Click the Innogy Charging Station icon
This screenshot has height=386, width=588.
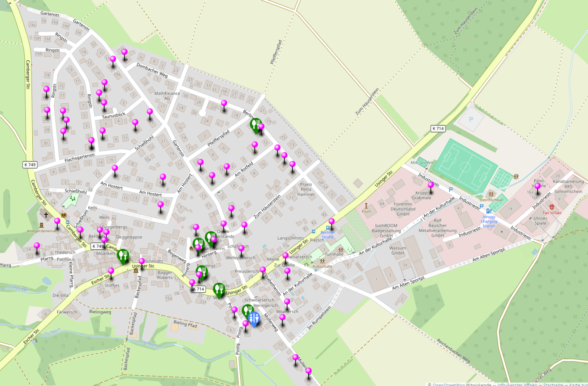point(489,211)
